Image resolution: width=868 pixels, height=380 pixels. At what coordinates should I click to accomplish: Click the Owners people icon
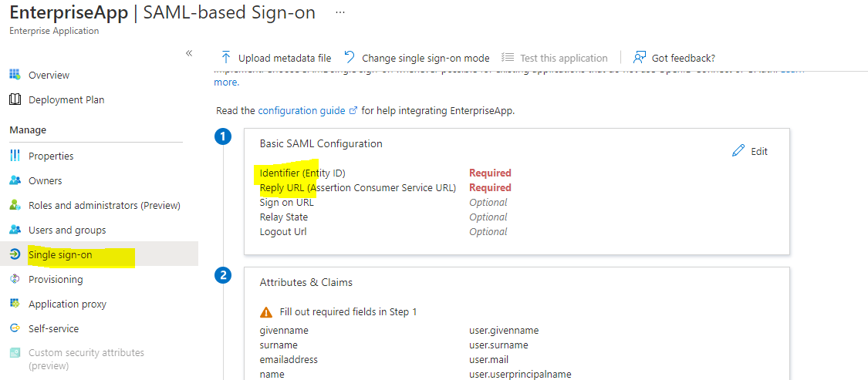[x=15, y=181]
